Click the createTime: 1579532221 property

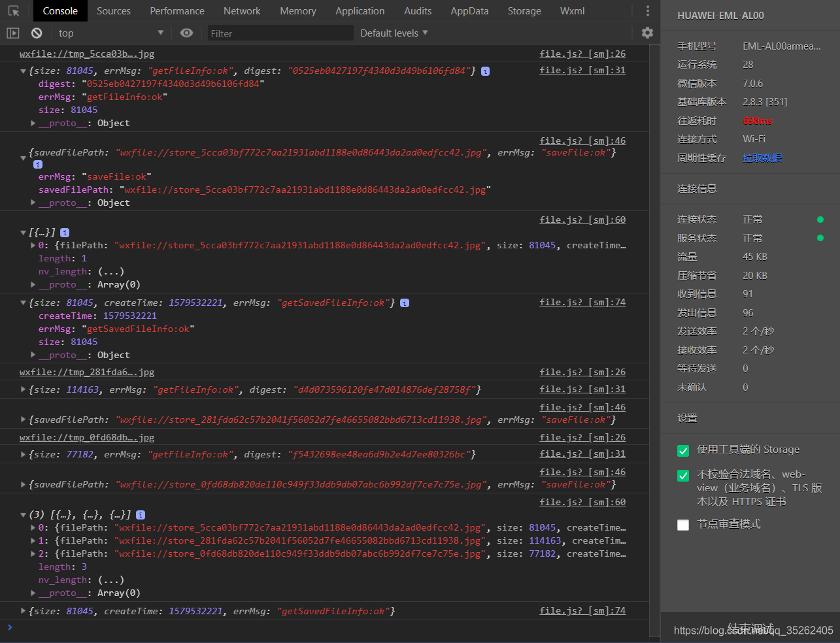[x=97, y=316]
